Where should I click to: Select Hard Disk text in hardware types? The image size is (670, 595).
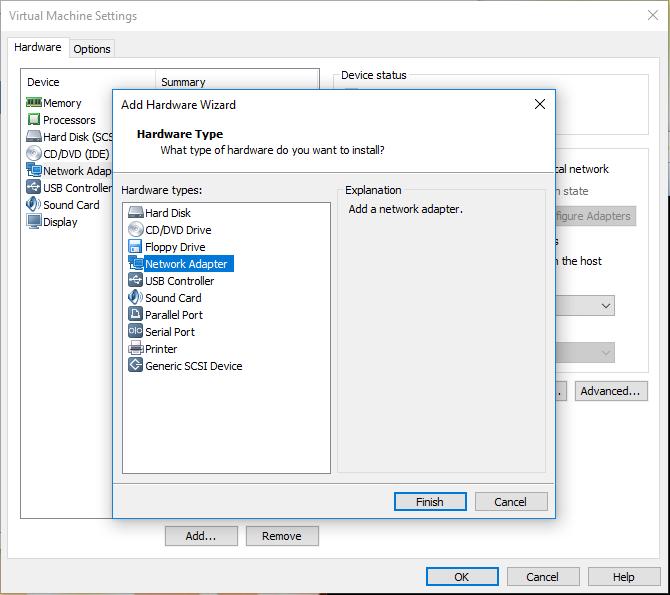[168, 212]
